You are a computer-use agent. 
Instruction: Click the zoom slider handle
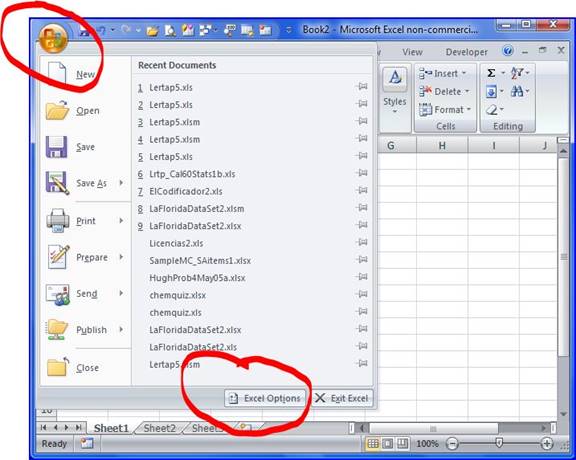tap(499, 443)
